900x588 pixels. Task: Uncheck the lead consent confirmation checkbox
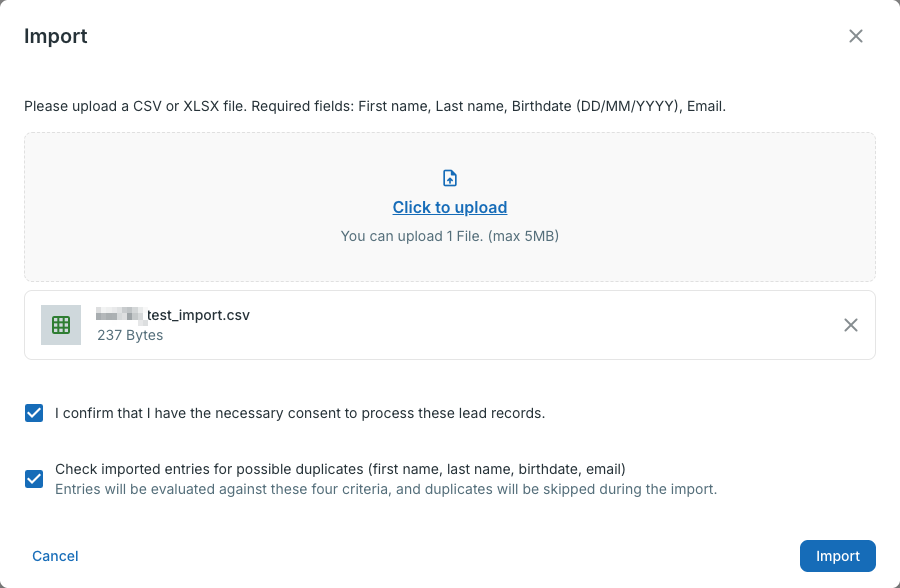(34, 413)
